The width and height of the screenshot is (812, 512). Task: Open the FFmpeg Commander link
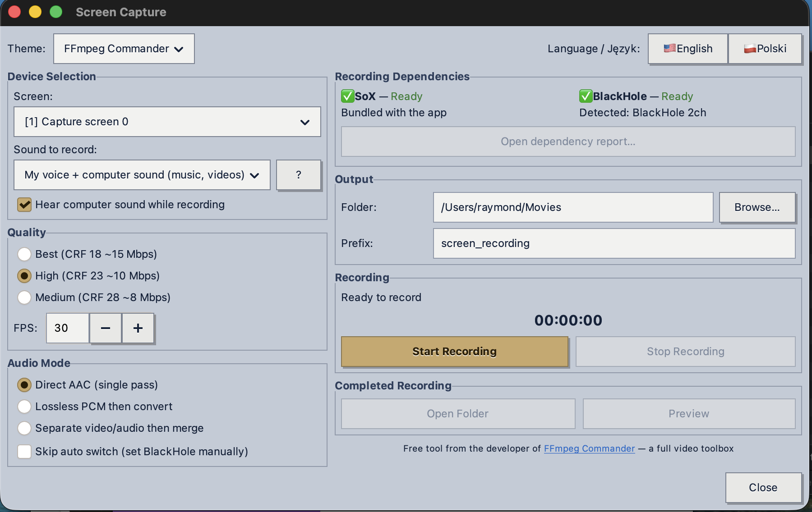coord(589,448)
